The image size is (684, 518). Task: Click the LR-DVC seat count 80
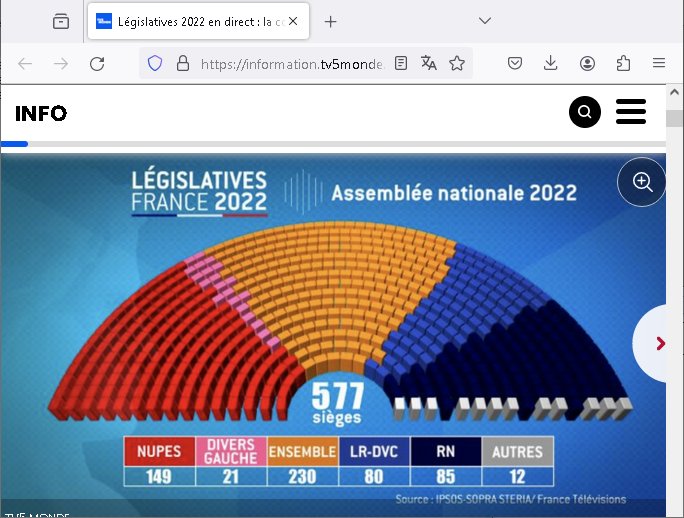374,477
